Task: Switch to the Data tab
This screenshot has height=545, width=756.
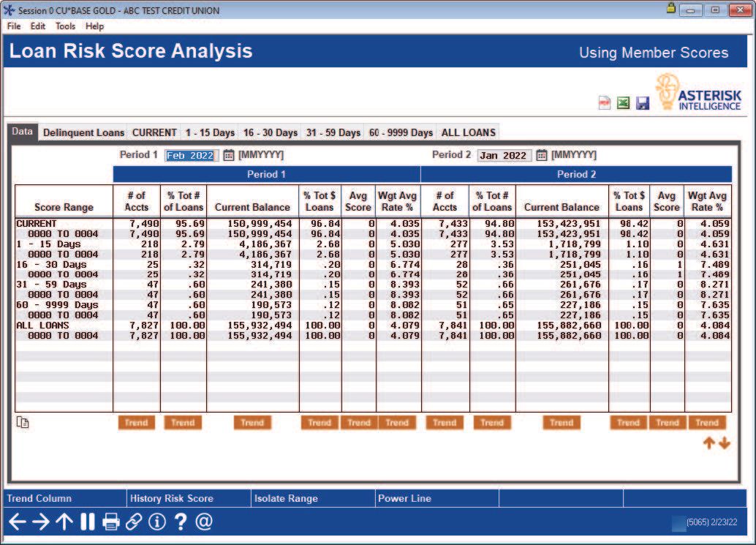Action: coord(22,131)
